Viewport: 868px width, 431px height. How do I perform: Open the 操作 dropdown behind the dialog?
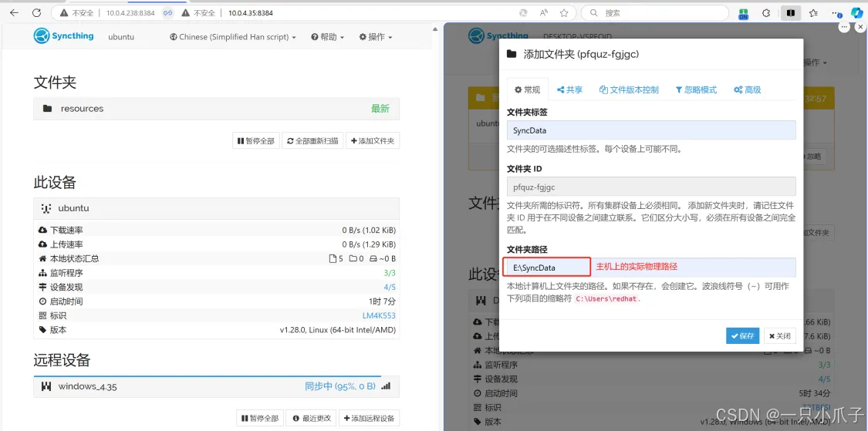coord(816,62)
